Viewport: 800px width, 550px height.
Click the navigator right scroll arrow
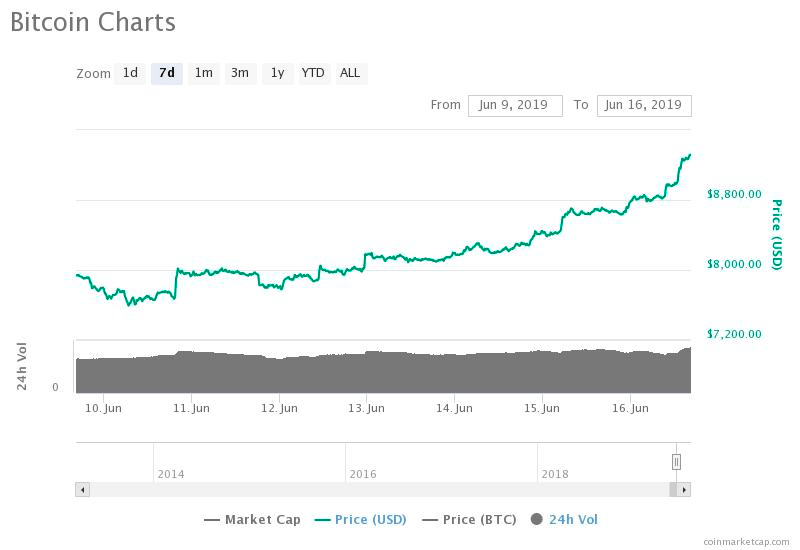click(684, 490)
